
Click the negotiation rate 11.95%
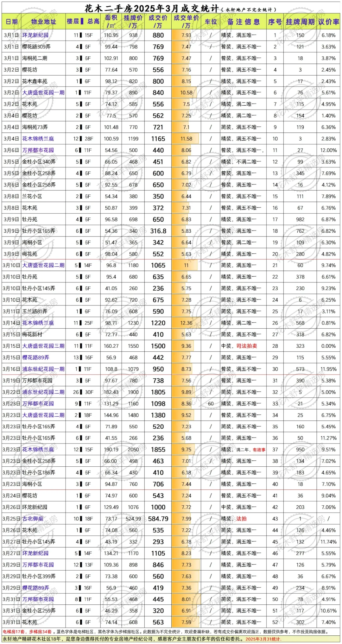point(328,369)
